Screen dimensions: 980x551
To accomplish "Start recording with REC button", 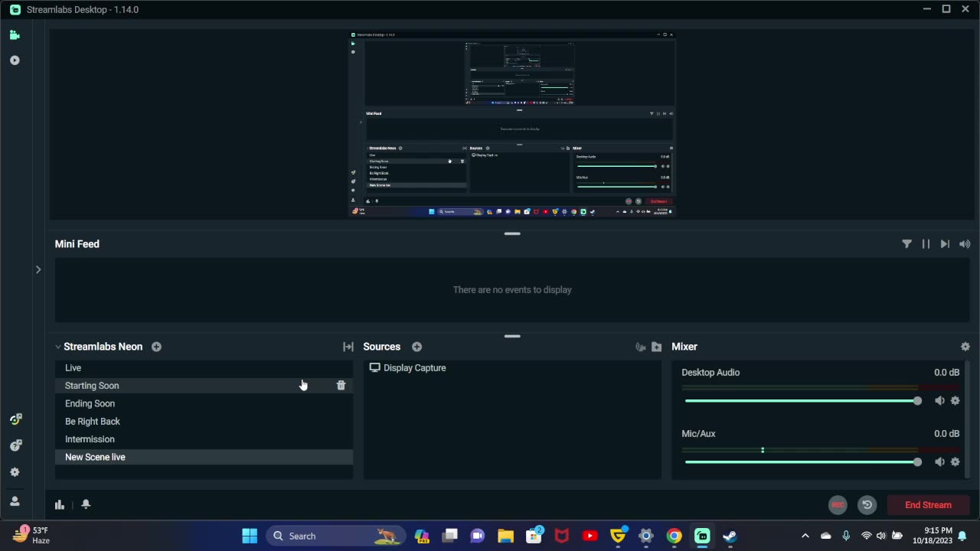I will pos(838,505).
